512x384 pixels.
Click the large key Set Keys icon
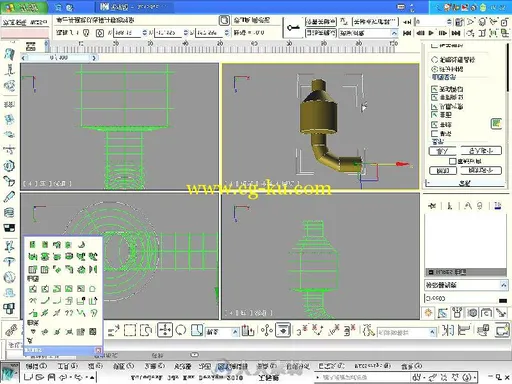point(293,28)
